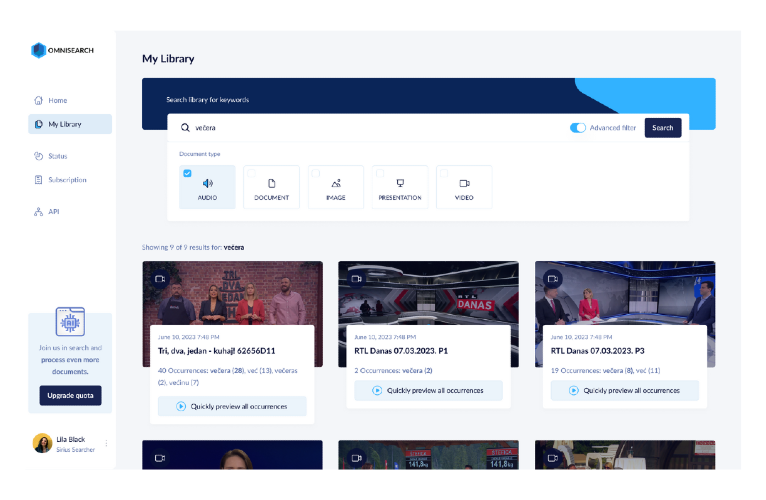Click the search magnifier icon
Viewport: 766px width, 500px height.
pos(185,128)
